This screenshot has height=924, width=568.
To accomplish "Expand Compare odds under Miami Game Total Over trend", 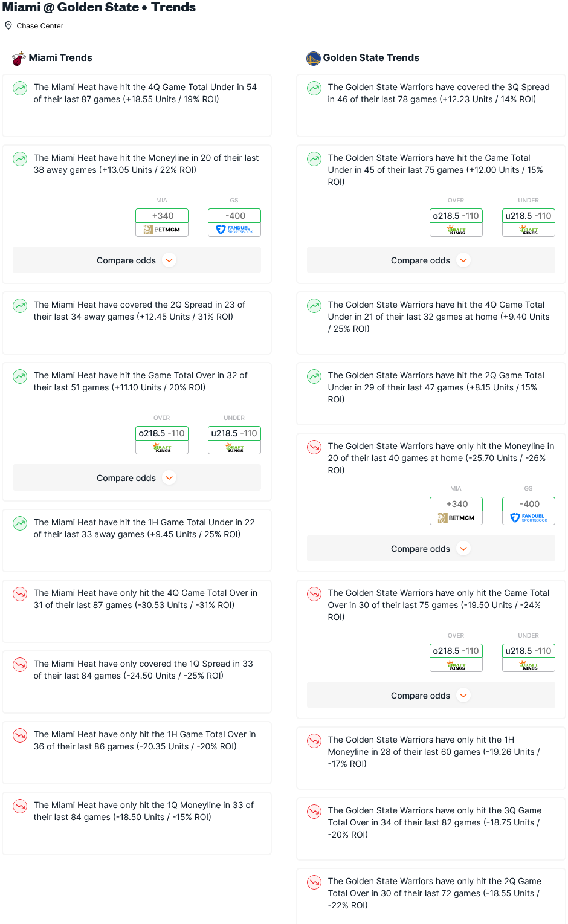I will tap(137, 478).
